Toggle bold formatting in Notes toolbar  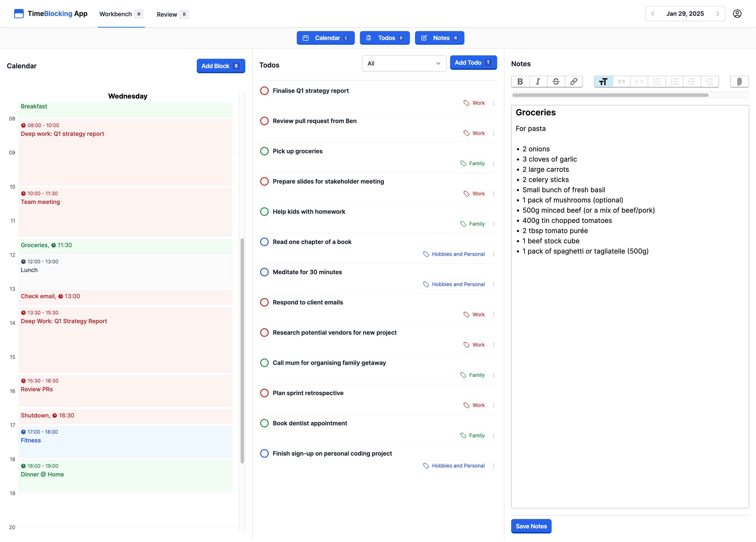click(520, 81)
